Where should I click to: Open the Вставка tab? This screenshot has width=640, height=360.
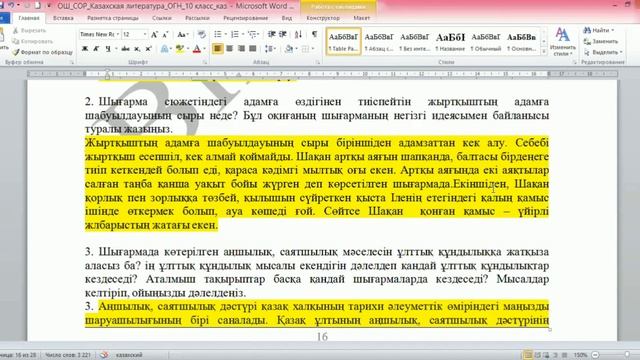63,18
